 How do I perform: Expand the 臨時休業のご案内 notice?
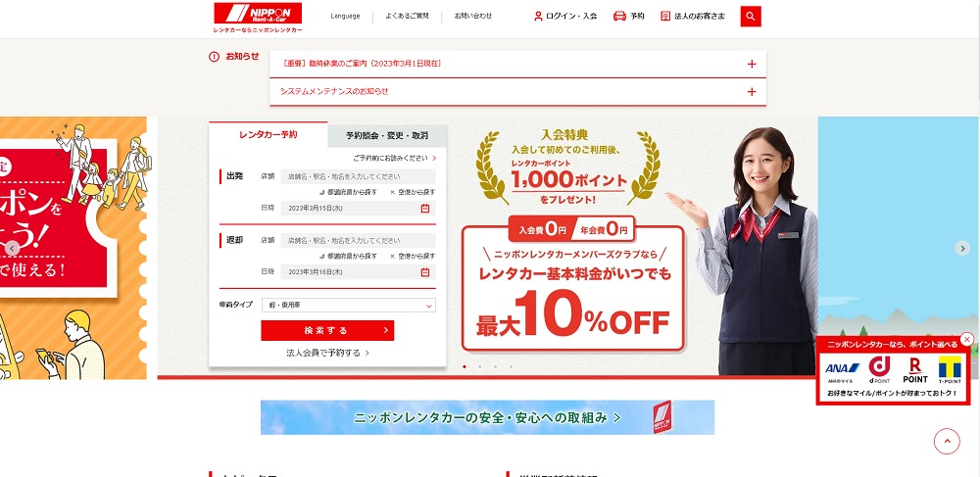[752, 64]
